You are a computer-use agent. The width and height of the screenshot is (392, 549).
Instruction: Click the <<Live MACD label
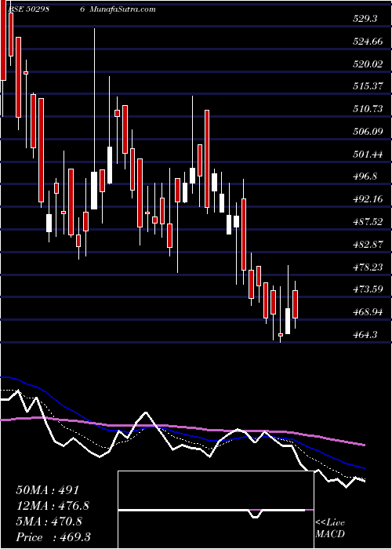point(330,529)
